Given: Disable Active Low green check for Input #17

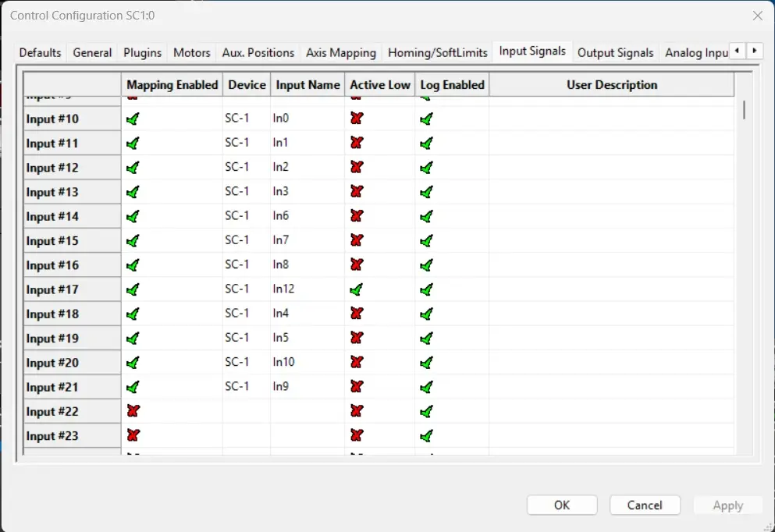Looking at the screenshot, I should [357, 289].
